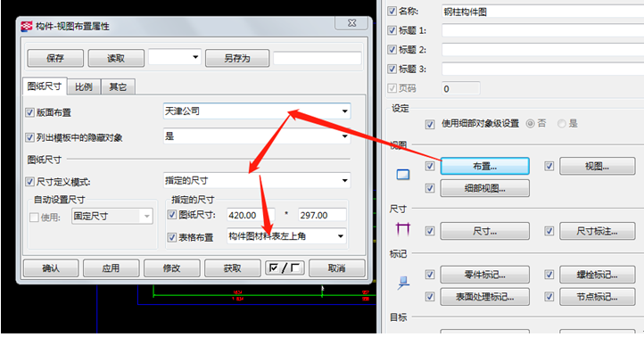Toggle the 版面布置 checkbox

click(x=29, y=112)
